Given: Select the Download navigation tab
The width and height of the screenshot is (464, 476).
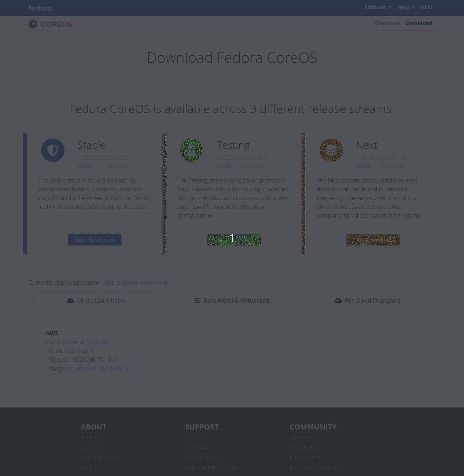Looking at the screenshot, I should point(419,23).
